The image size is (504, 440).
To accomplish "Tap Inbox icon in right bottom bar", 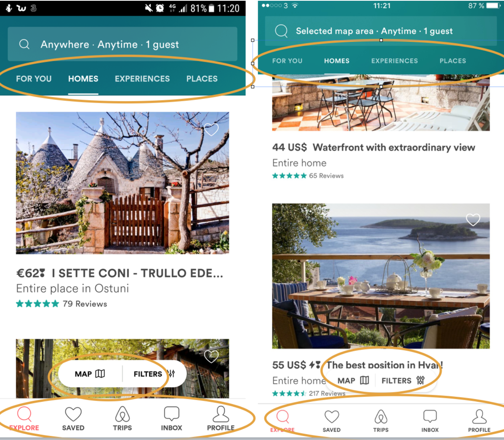I will point(430,417).
